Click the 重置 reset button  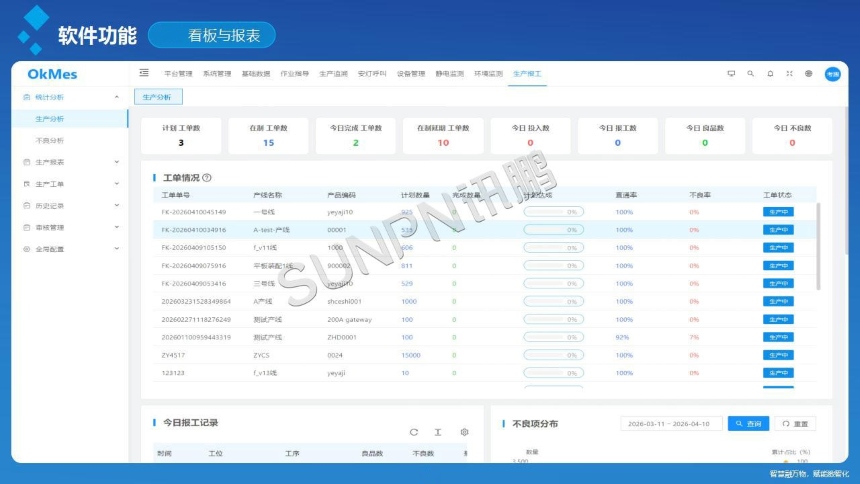795,424
